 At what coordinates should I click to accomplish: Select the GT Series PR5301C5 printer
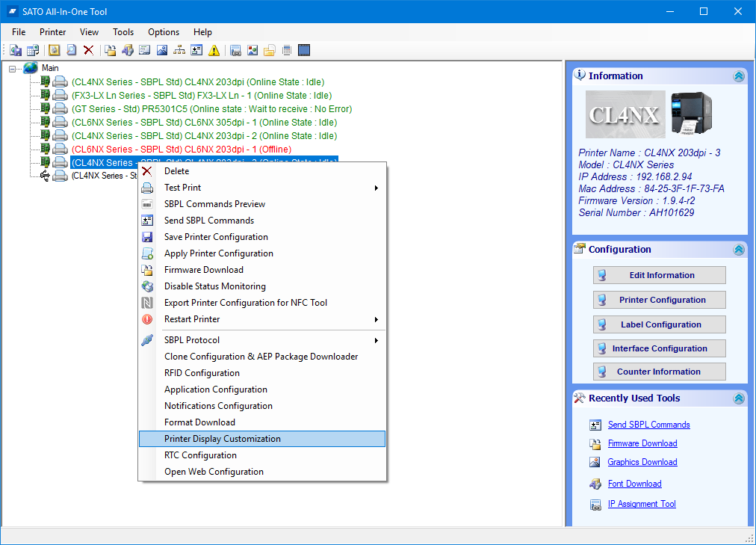(x=211, y=109)
